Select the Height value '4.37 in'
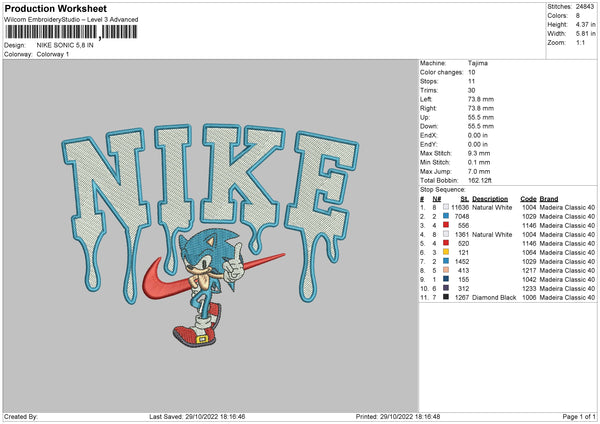Screen dimensions: 600x424 [585, 24]
